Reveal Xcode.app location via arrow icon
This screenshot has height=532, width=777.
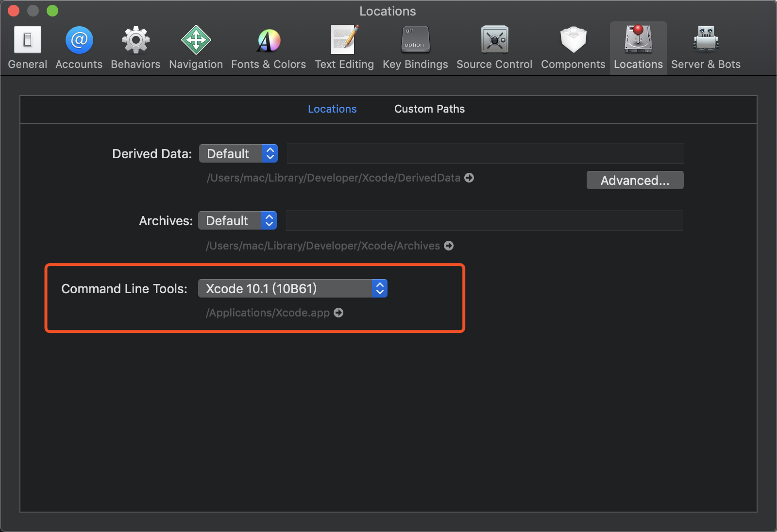pos(338,313)
